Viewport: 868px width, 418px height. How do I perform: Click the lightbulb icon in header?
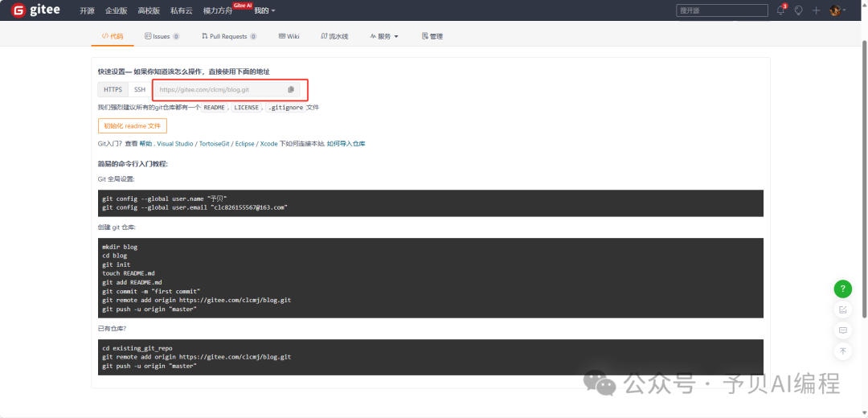tap(798, 10)
